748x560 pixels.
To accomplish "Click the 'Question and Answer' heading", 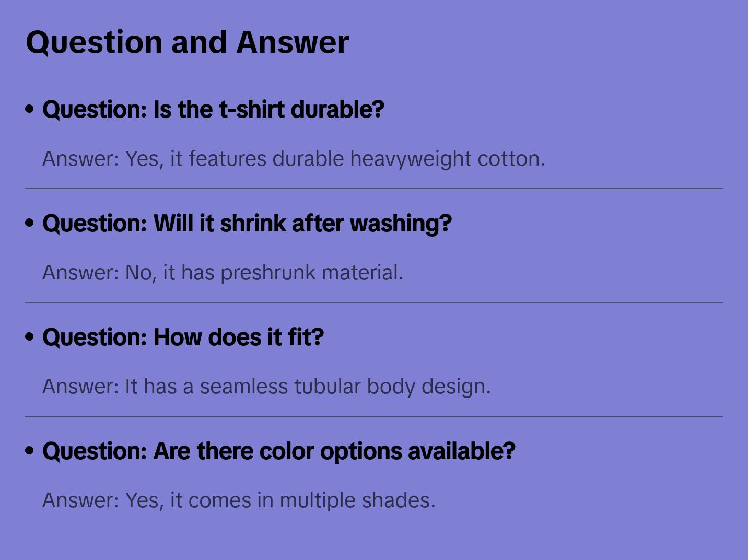I will 187,42.
